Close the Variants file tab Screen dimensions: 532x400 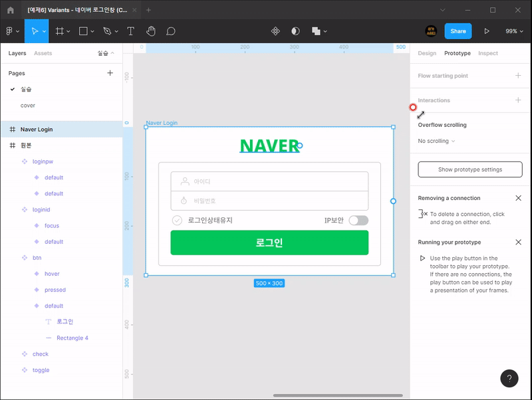click(x=134, y=10)
